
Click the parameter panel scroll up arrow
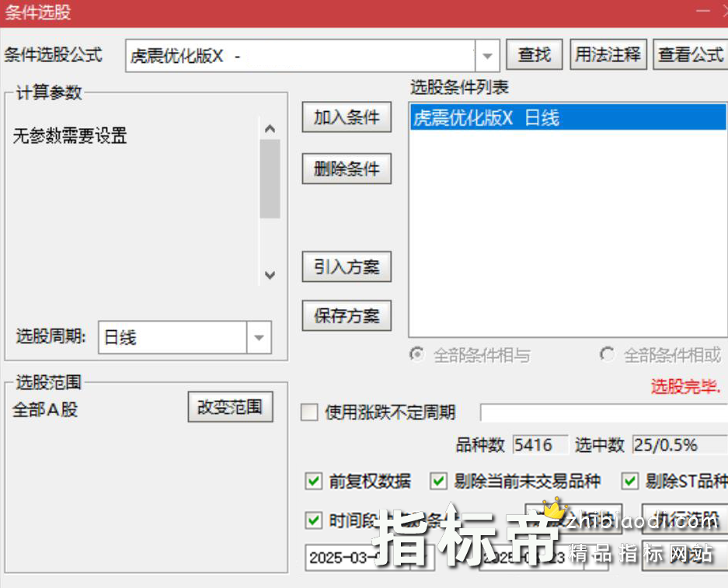point(270,129)
